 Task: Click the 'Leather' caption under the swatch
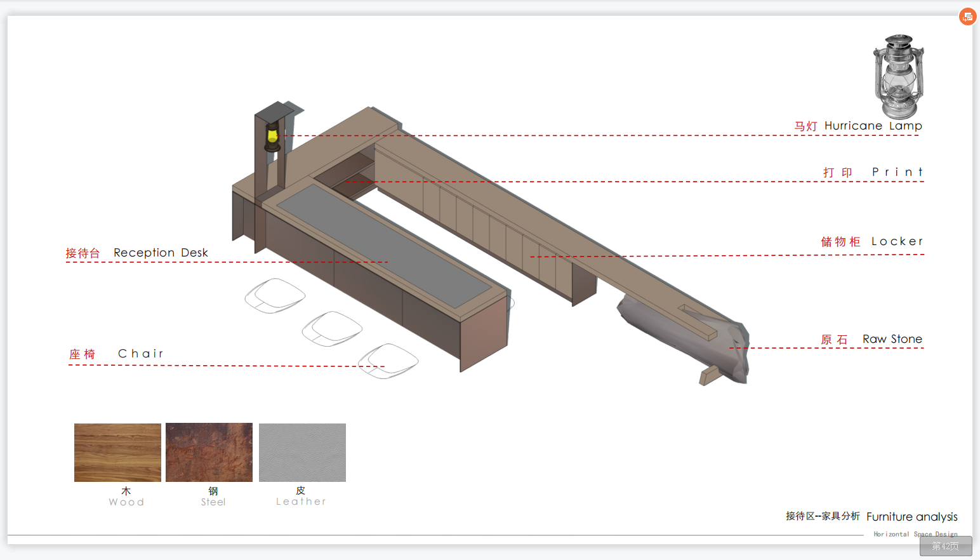point(301,502)
